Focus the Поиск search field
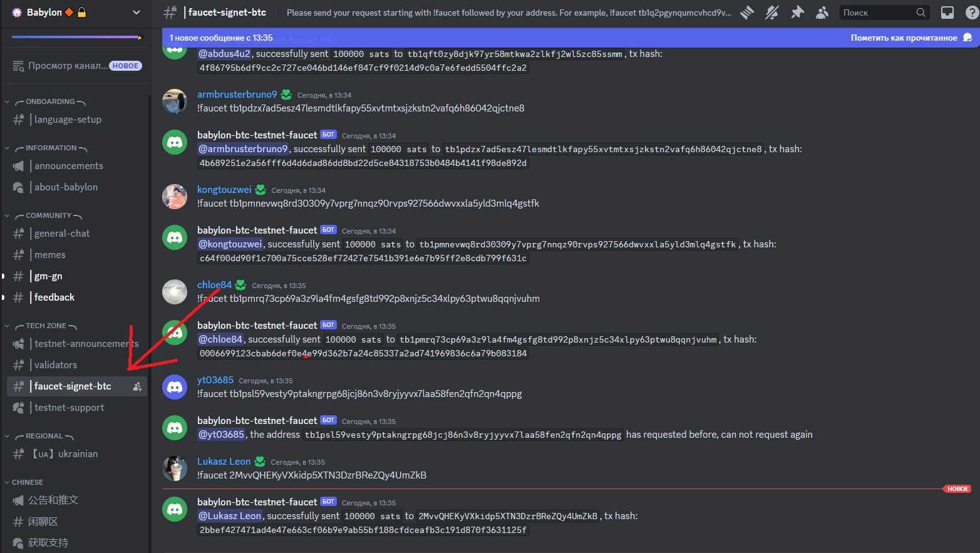 tap(884, 13)
